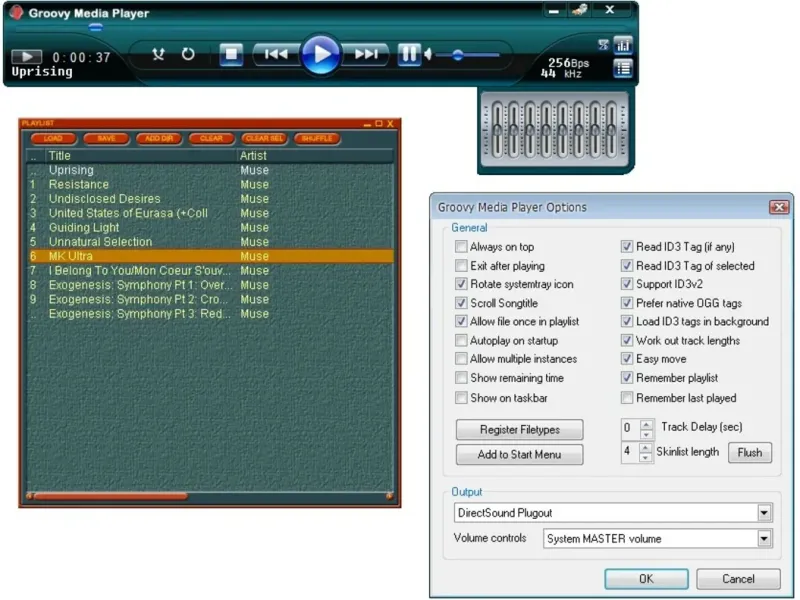
Task: Enable Show remaining time
Action: pyautogui.click(x=461, y=378)
